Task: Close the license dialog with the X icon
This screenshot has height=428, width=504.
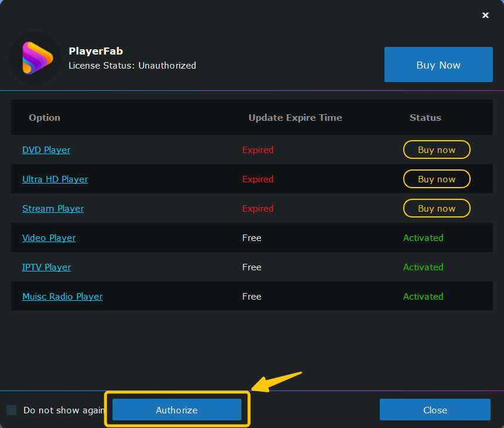Action: click(485, 15)
